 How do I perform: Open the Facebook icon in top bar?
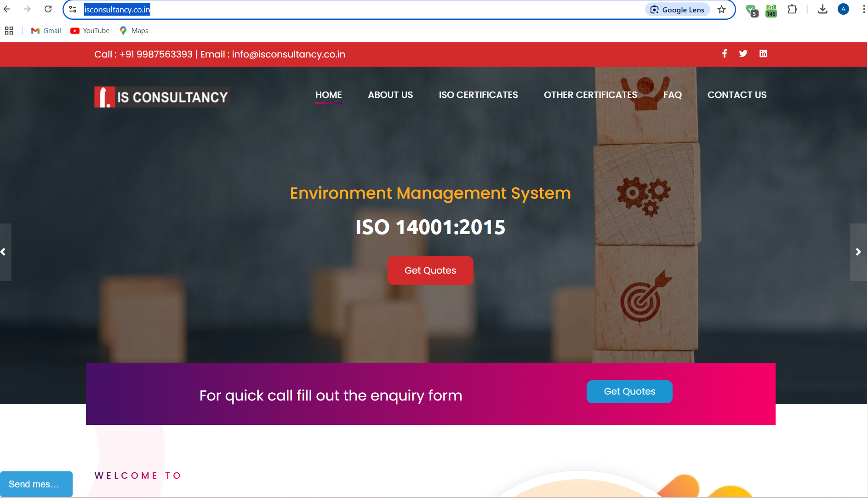tap(724, 54)
